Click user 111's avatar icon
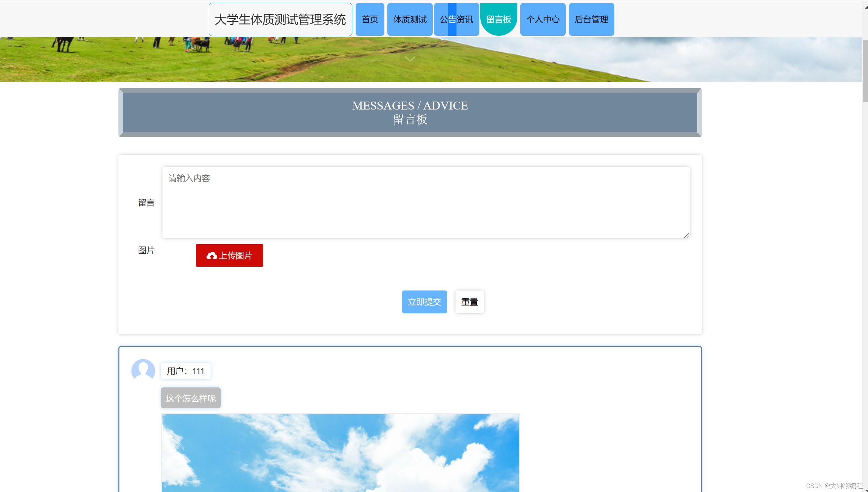Screen dimensions: 868x492 (x=143, y=371)
